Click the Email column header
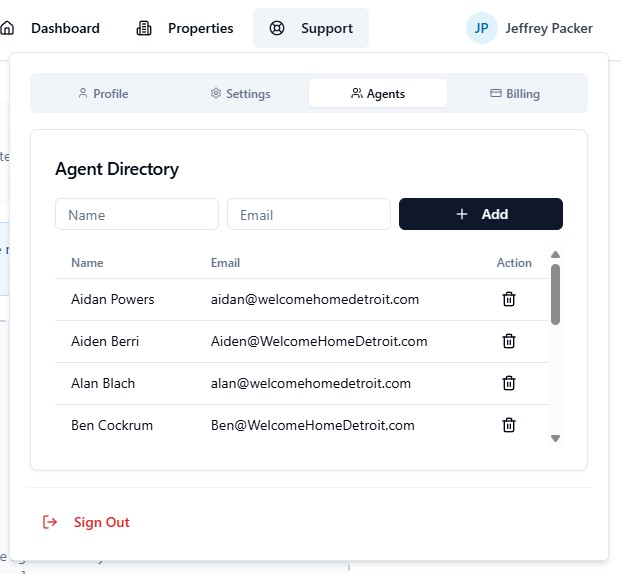The width and height of the screenshot is (621, 574). pos(225,263)
